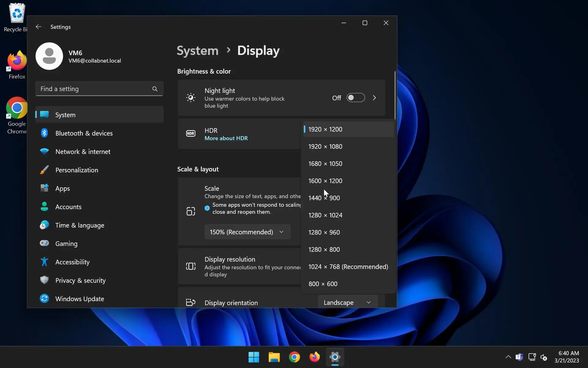Expand the Night light settings chevron
This screenshot has width=588, height=368.
click(x=374, y=98)
